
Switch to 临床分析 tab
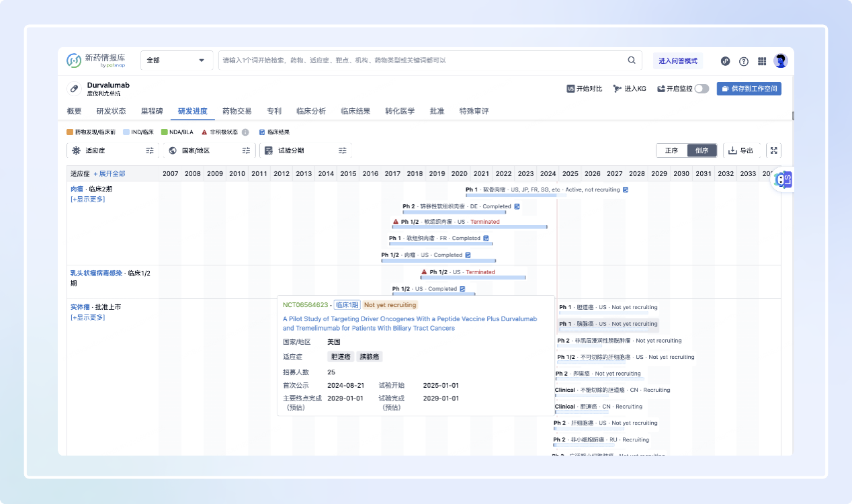[x=311, y=111]
